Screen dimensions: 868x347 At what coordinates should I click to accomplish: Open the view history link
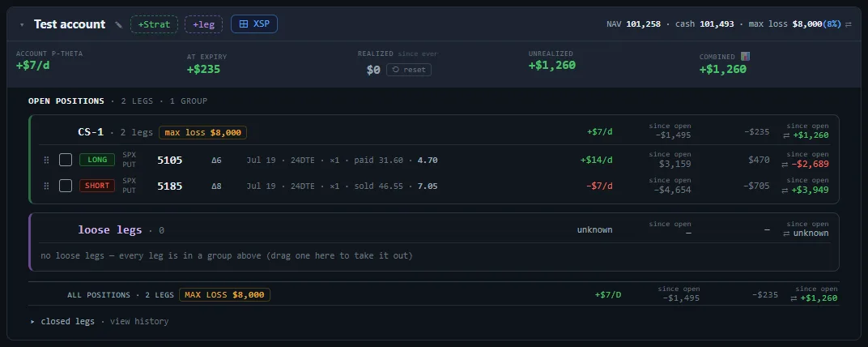pyautogui.click(x=139, y=322)
